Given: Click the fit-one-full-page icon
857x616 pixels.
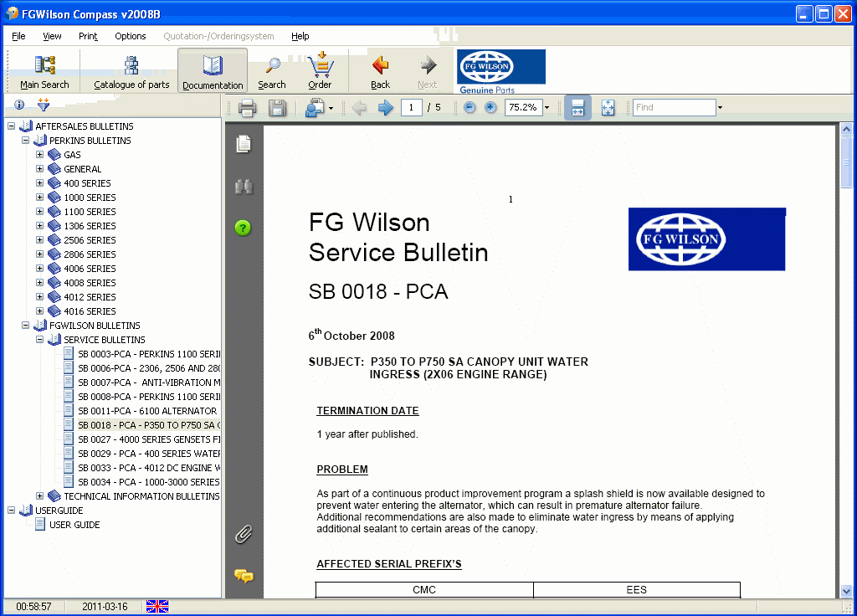Looking at the screenshot, I should click(x=608, y=108).
